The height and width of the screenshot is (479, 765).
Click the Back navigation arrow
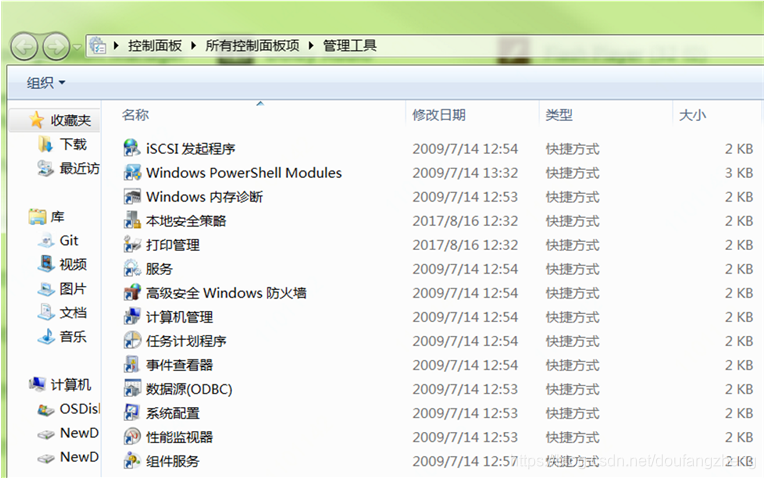24,46
